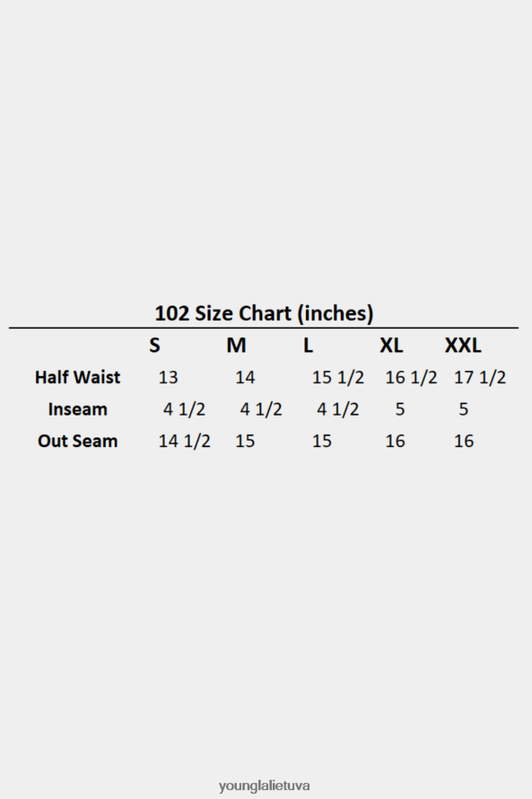Click the Half Waist row label

click(77, 377)
